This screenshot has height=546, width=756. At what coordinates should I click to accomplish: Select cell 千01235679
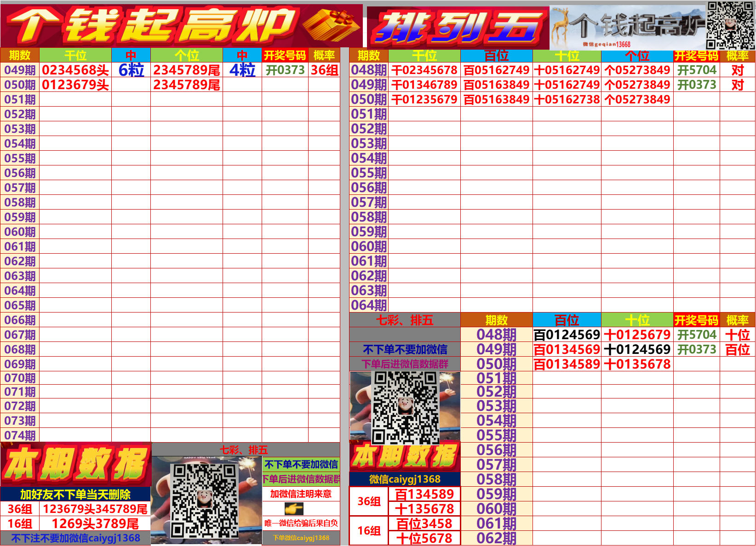pos(424,99)
